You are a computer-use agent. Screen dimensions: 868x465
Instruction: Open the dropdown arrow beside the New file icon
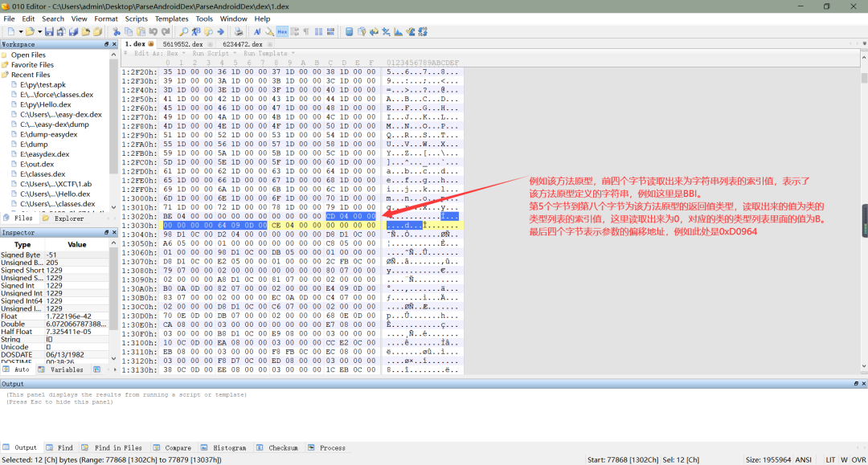pyautogui.click(x=20, y=31)
